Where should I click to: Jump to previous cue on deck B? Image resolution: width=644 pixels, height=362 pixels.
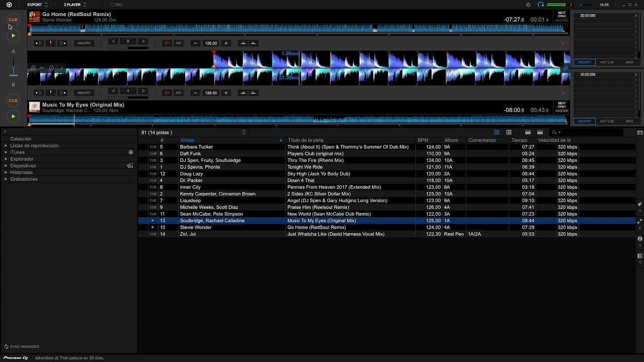click(x=38, y=93)
